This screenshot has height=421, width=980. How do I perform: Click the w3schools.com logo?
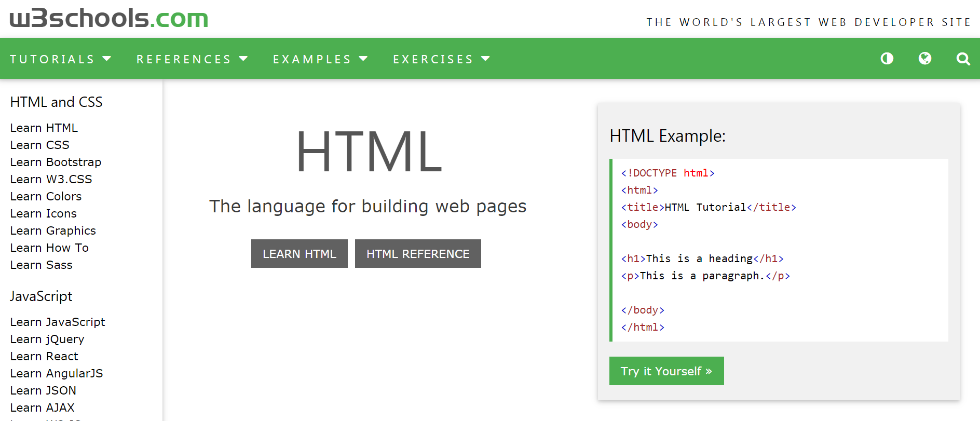pos(109,18)
